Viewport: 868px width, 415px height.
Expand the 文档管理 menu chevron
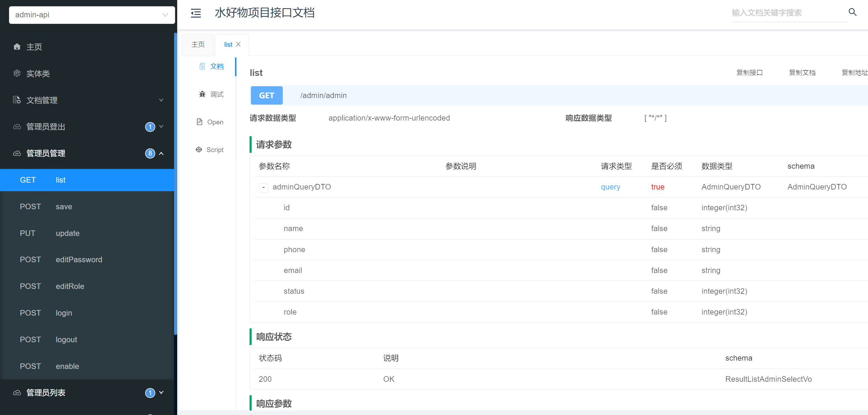click(161, 100)
